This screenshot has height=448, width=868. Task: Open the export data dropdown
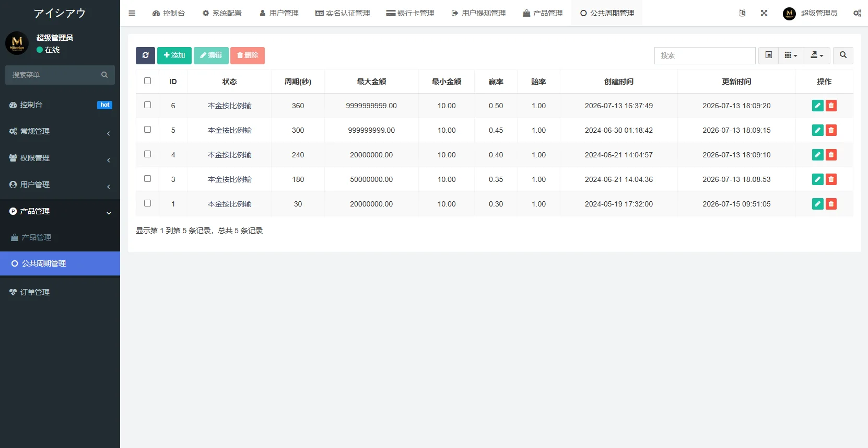tap(817, 55)
